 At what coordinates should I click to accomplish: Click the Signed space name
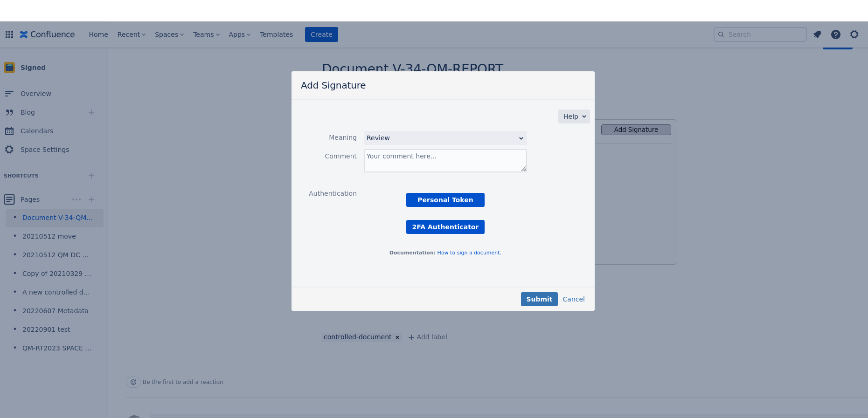point(33,68)
